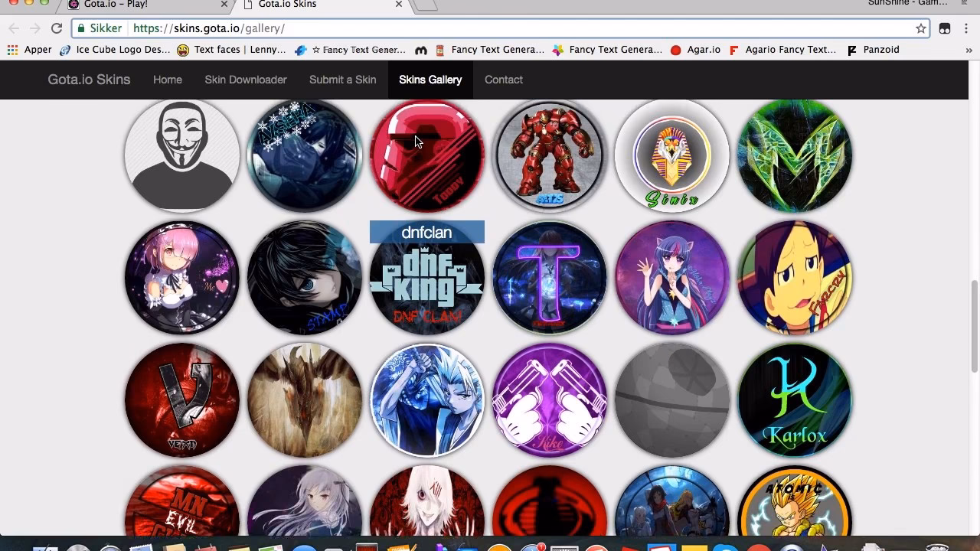Open the Submit a Skin page

[x=342, y=80]
